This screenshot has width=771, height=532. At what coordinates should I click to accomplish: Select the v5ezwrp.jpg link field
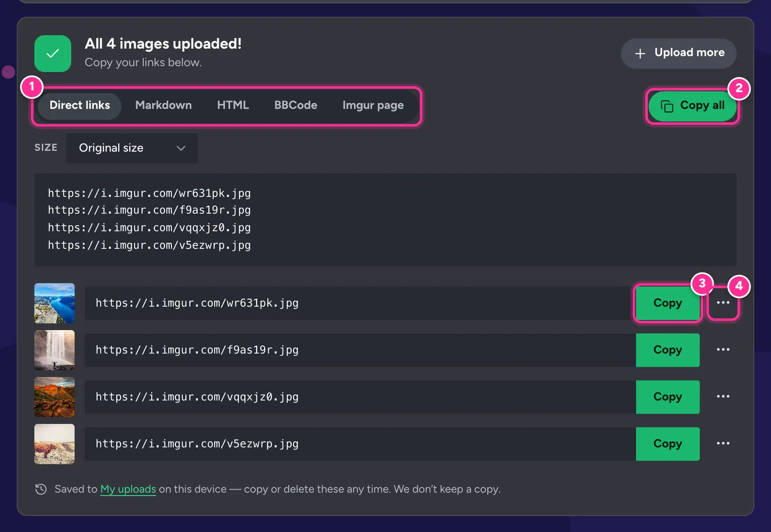pos(360,444)
